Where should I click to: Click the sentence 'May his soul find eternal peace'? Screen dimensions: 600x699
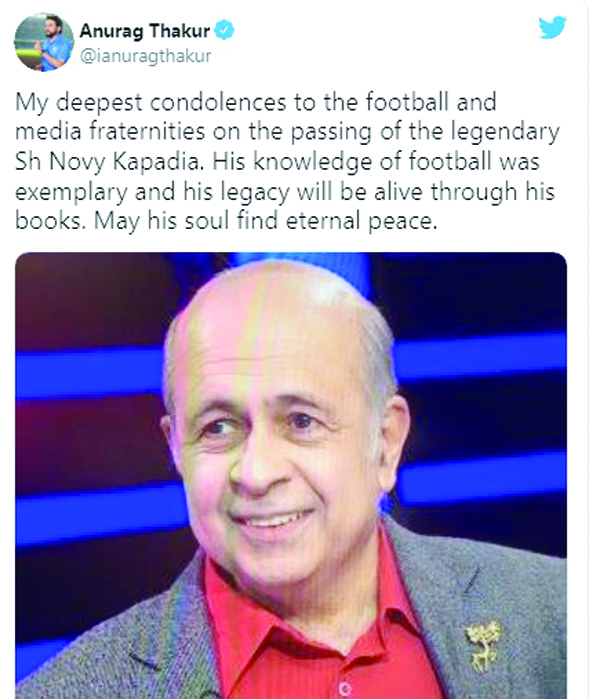click(266, 222)
